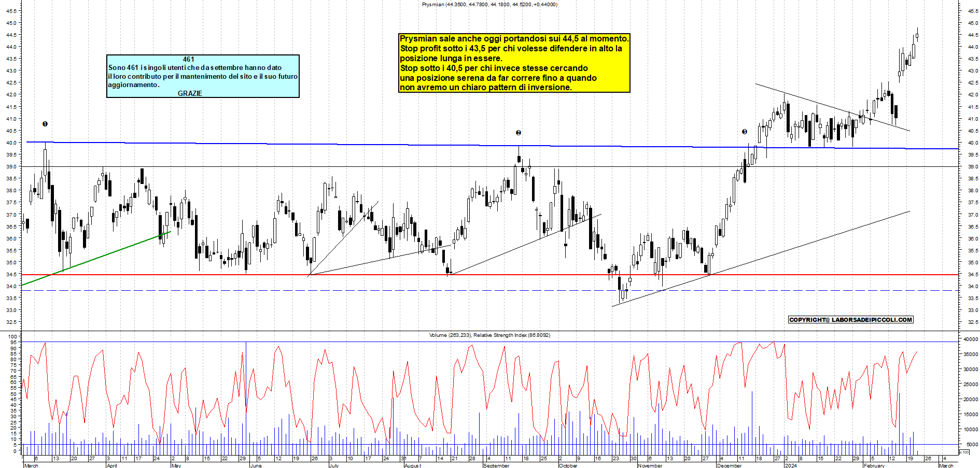The height and width of the screenshot is (468, 980).
Task: Click the Prysmian price title at chart top
Action: click(489, 5)
